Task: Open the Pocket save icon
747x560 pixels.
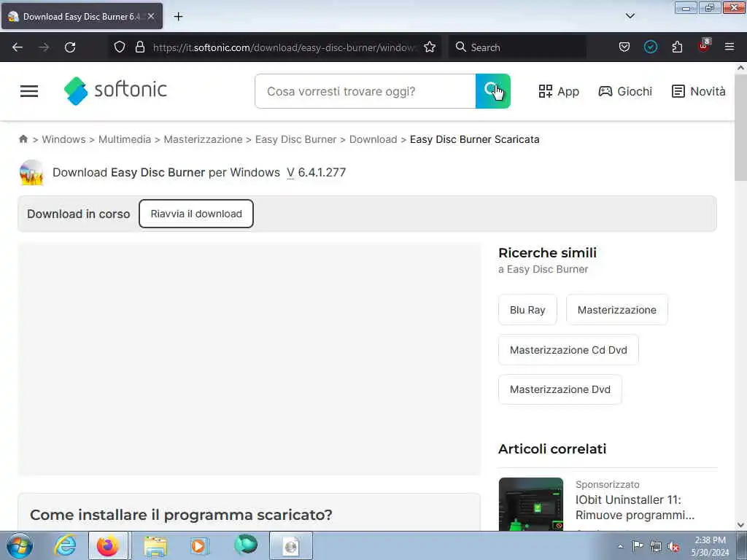Action: [624, 47]
